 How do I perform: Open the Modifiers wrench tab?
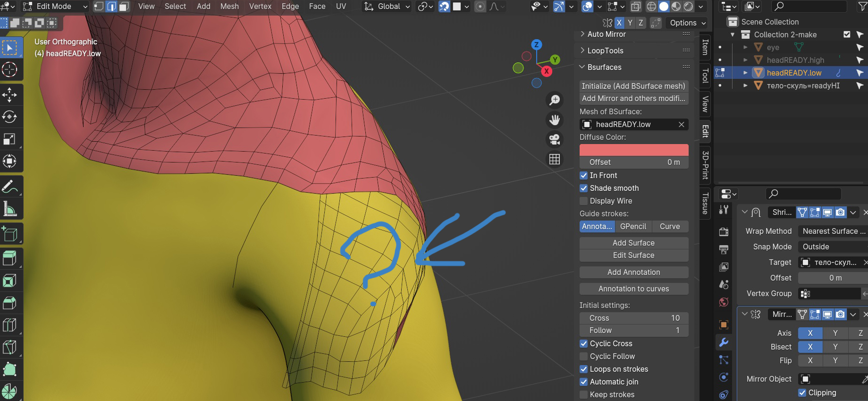point(724,342)
